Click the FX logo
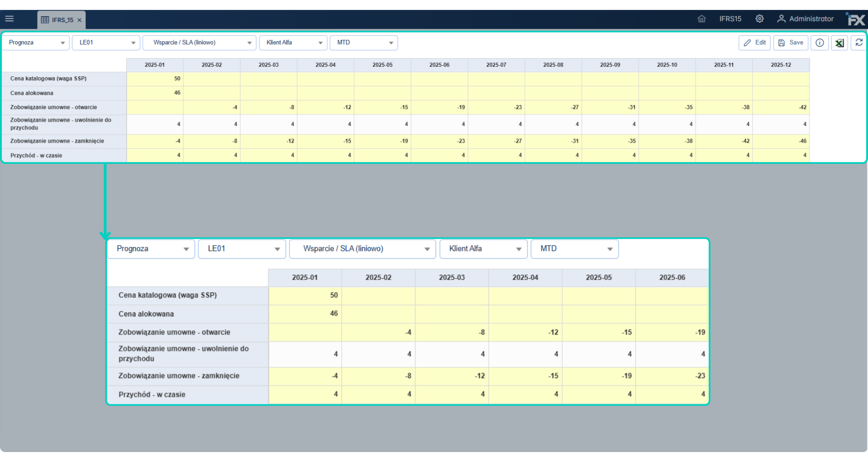 pos(856,20)
